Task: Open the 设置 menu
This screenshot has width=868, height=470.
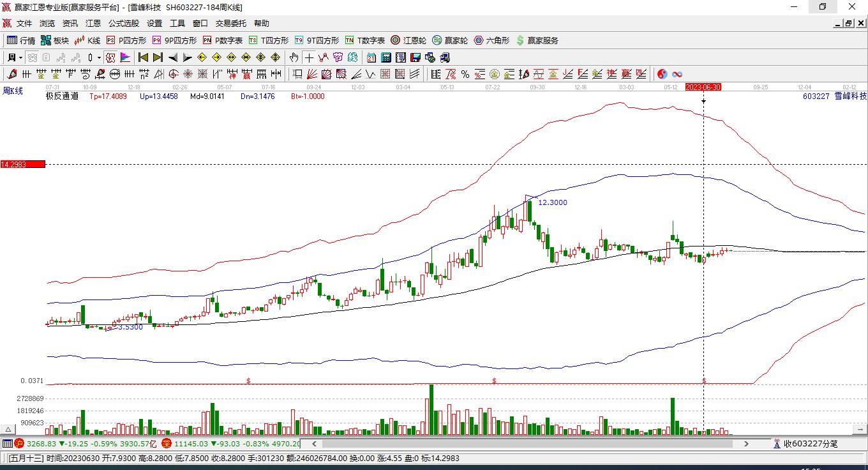Action: 154,24
